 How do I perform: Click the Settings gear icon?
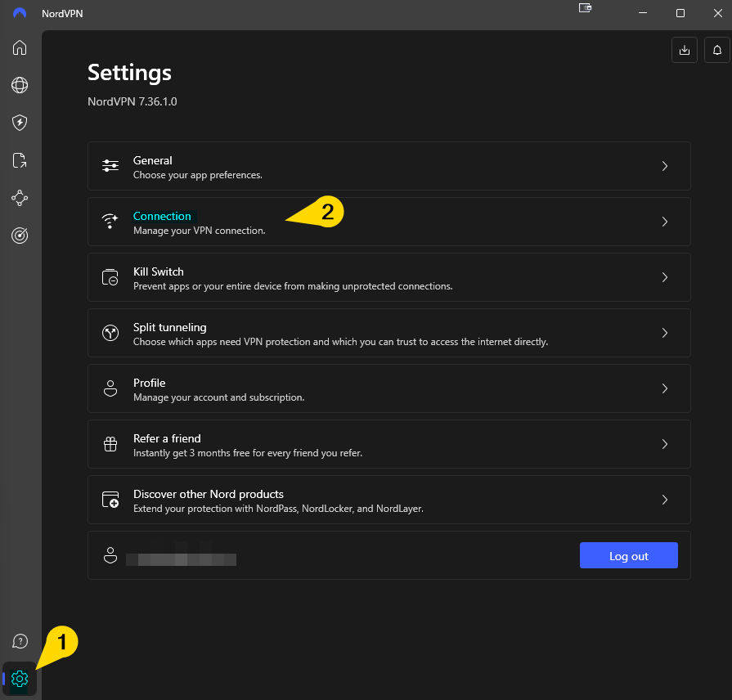(20, 679)
